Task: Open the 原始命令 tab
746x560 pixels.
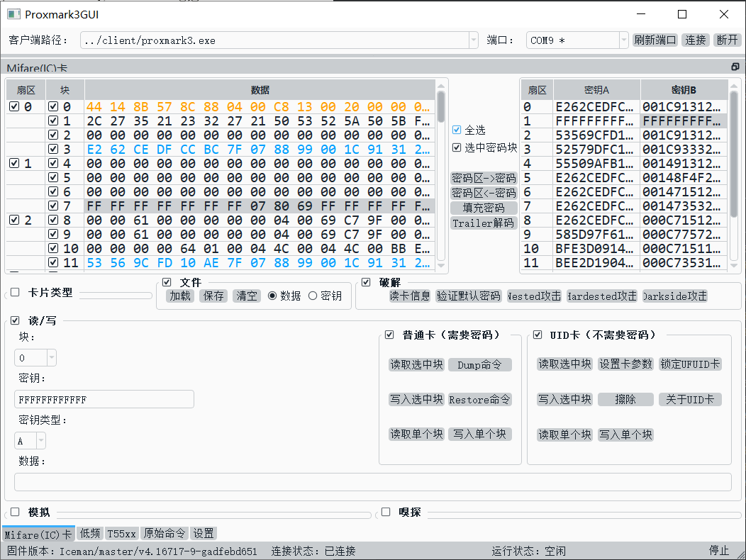Action: 164,534
